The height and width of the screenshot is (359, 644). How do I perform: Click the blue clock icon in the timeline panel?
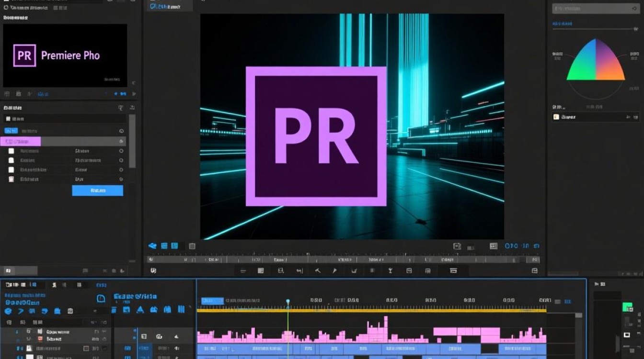(101, 299)
